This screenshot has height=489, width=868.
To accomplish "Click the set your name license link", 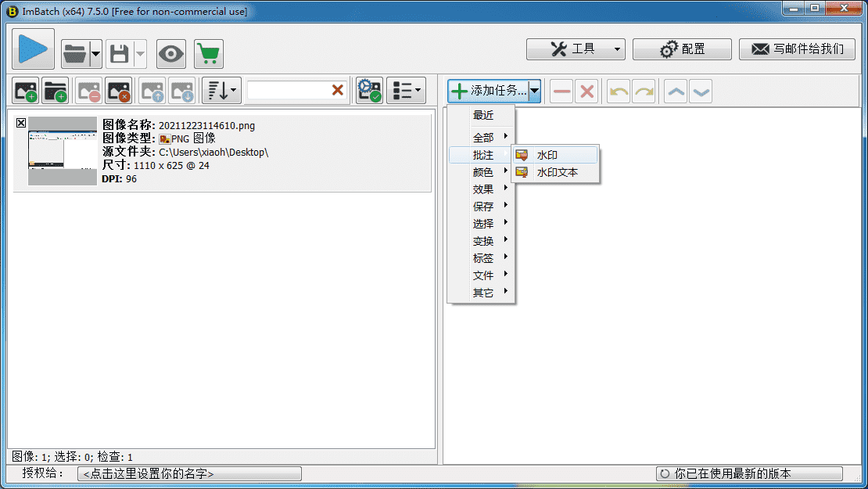I will coord(189,474).
